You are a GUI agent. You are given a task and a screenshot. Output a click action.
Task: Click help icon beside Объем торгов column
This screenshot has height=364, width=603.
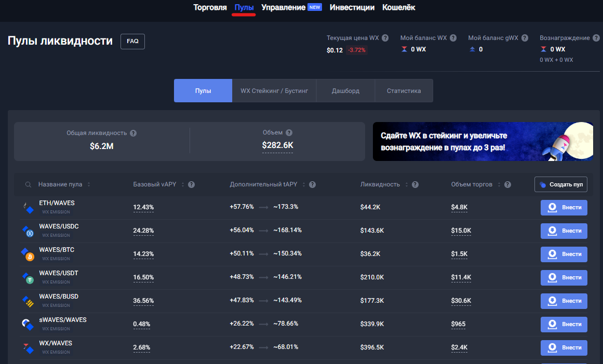coord(507,185)
